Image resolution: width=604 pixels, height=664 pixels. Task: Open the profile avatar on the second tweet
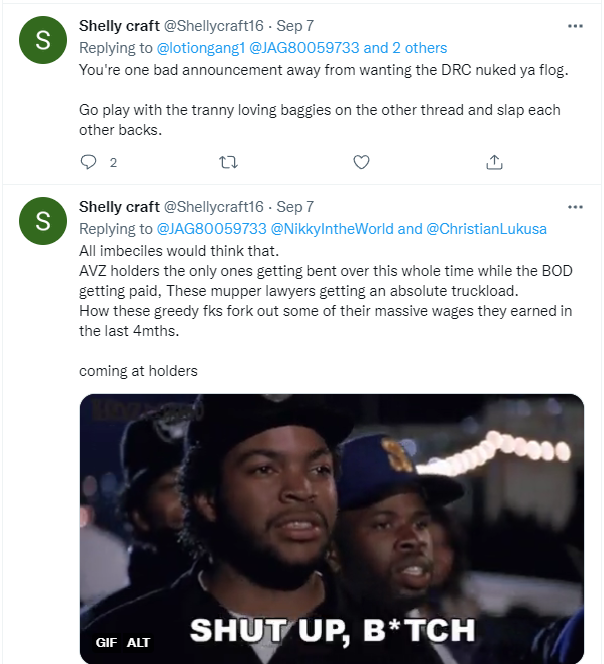[42, 221]
